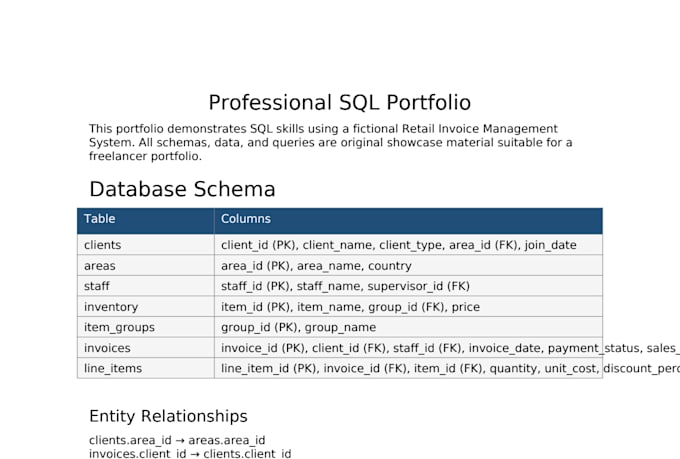Select the line_items table name cell

click(146, 368)
